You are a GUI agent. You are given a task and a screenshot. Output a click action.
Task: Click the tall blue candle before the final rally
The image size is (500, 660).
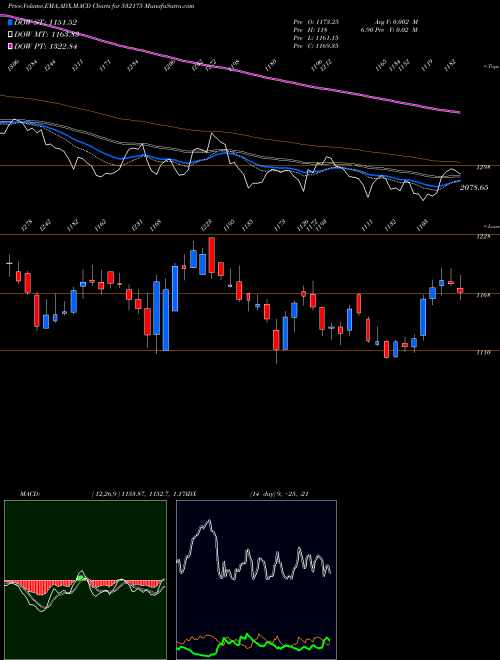(x=423, y=317)
